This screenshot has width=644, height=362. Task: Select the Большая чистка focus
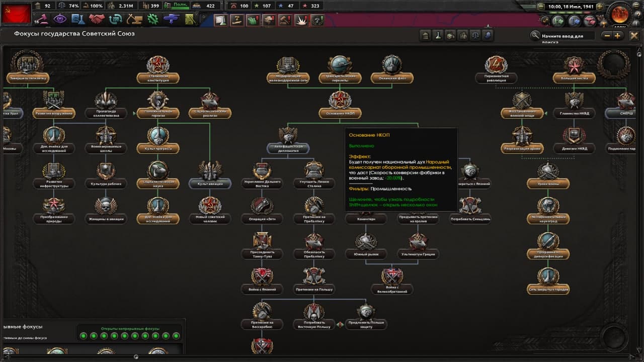[x=574, y=69]
